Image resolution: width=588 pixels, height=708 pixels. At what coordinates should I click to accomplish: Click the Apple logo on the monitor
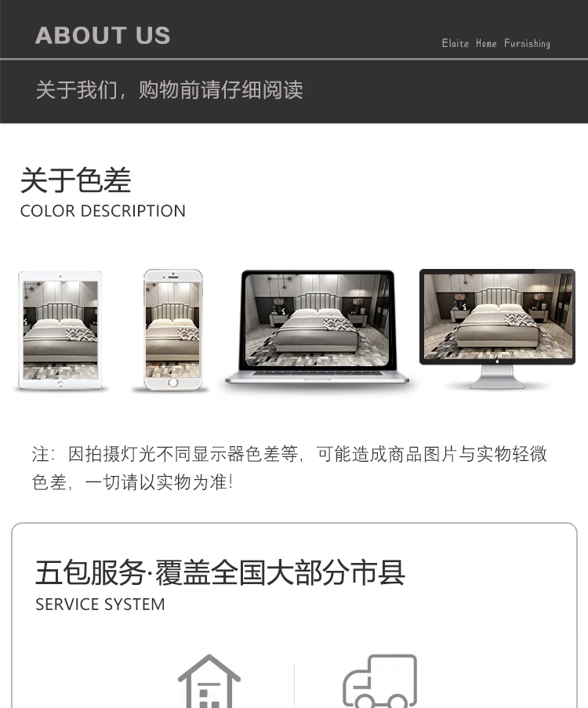(x=497, y=361)
